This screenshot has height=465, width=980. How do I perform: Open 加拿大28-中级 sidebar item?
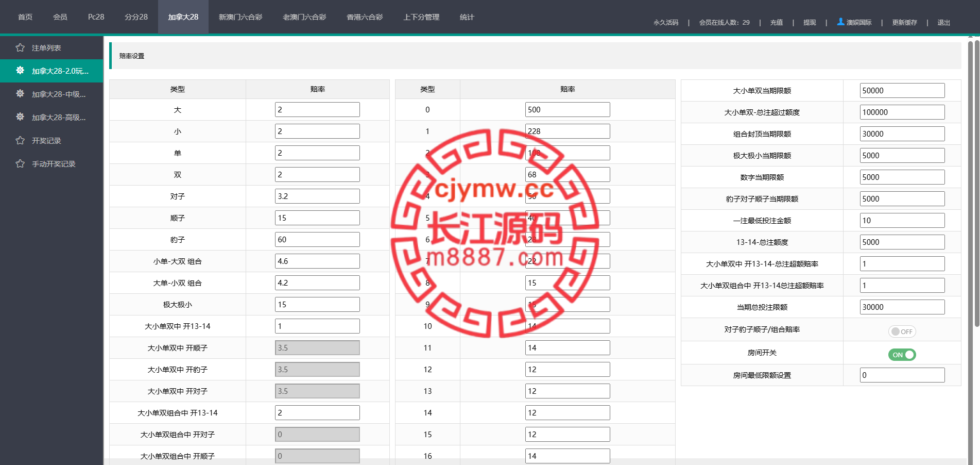[x=51, y=94]
